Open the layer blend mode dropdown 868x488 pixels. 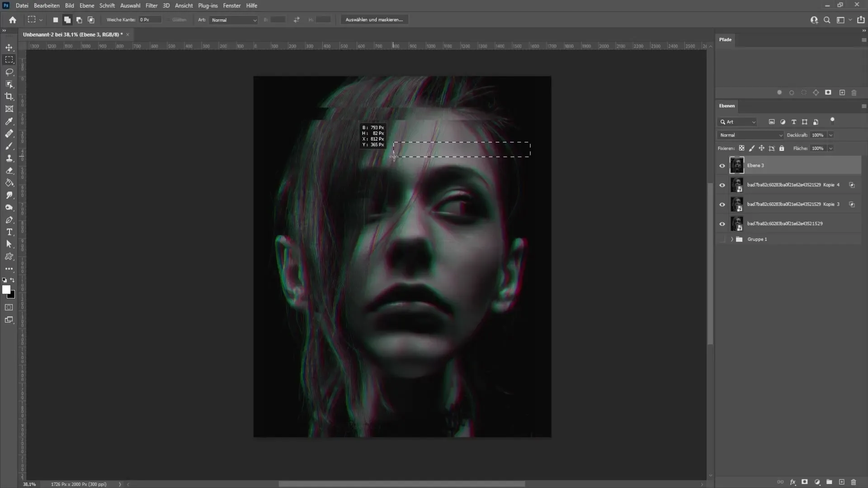click(750, 135)
